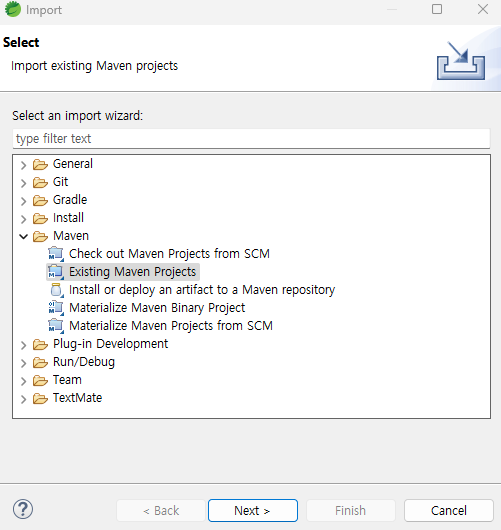Viewport: 501px width, 530px height.
Task: Click the TextMate folder icon
Action: click(x=40, y=398)
